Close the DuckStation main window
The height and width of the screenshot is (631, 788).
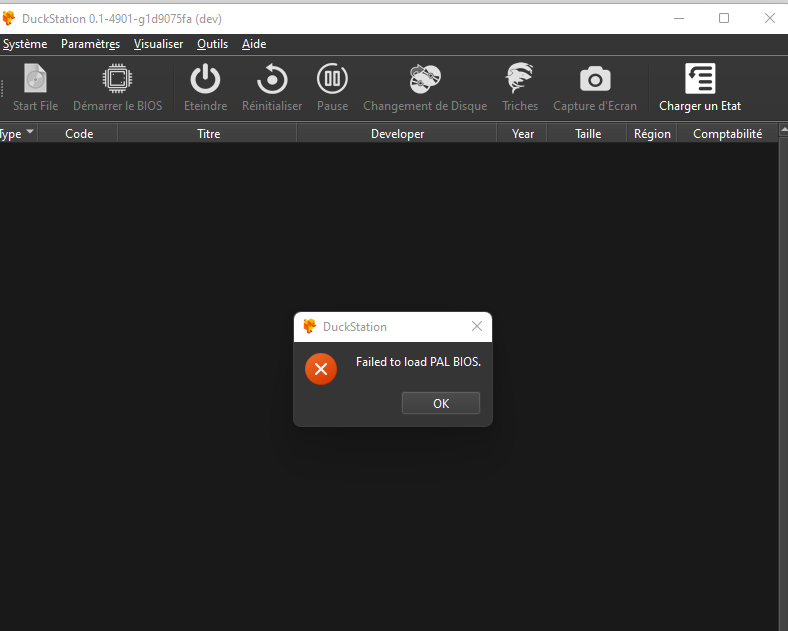769,19
